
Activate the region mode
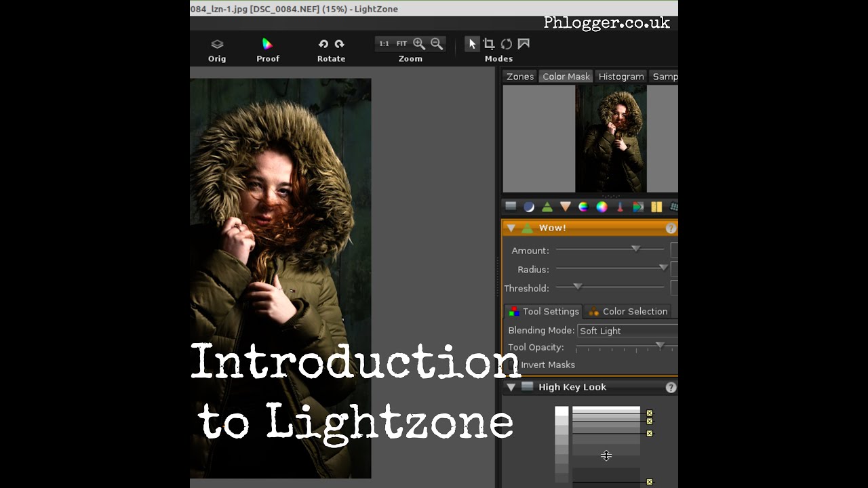(x=524, y=44)
